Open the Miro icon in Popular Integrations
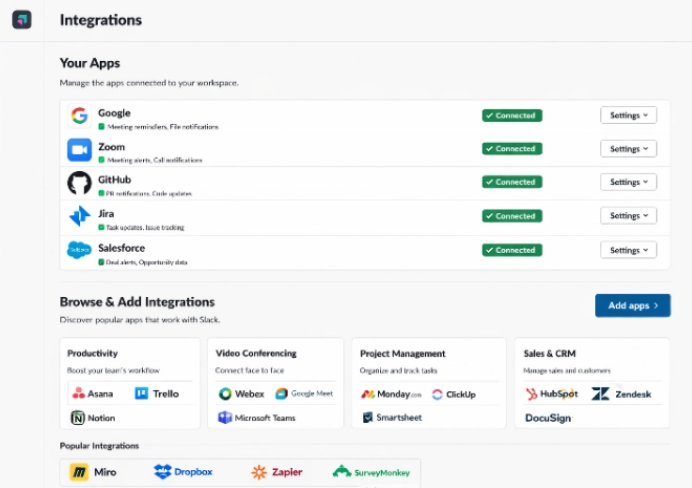Viewport: 692px width, 488px height. pyautogui.click(x=79, y=472)
